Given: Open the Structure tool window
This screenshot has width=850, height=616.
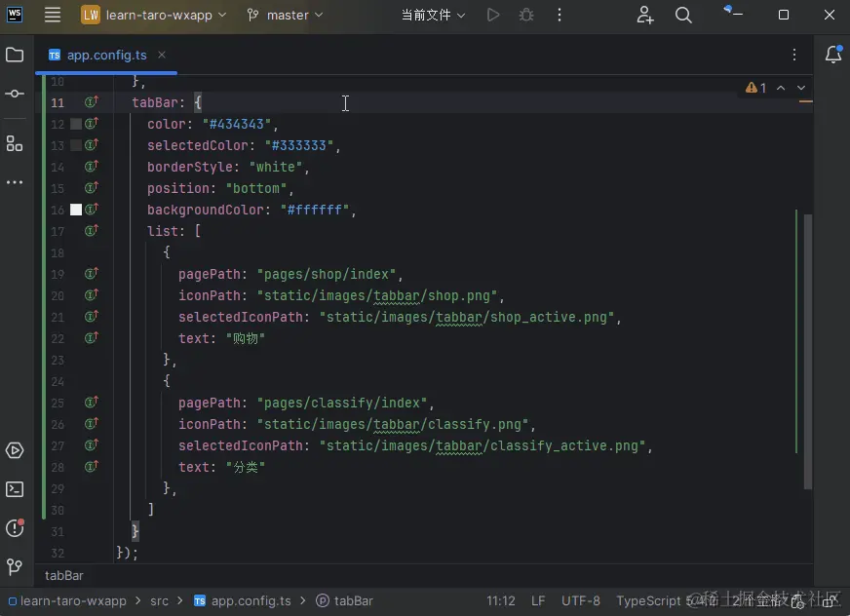Looking at the screenshot, I should pos(15,143).
